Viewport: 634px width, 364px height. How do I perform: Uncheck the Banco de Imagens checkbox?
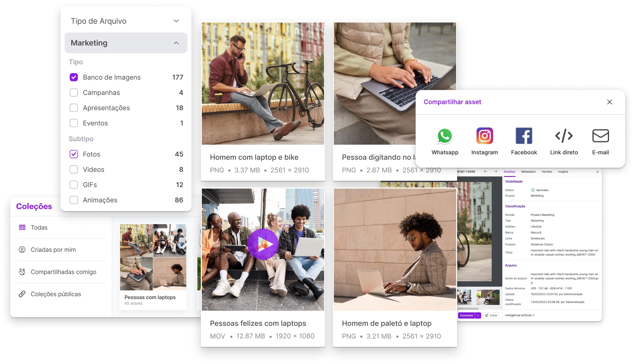tap(74, 77)
